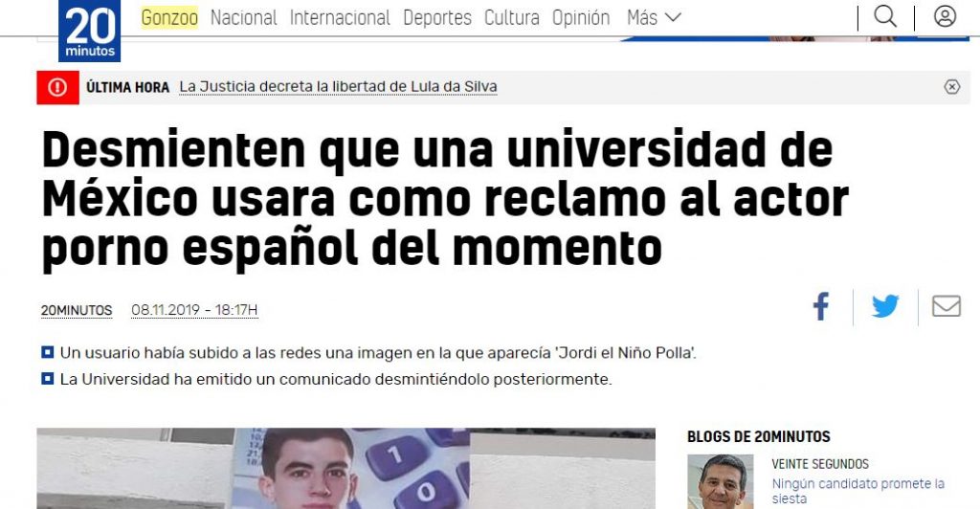Open the search magnifier icon
The height and width of the screenshot is (509, 980).
885,17
